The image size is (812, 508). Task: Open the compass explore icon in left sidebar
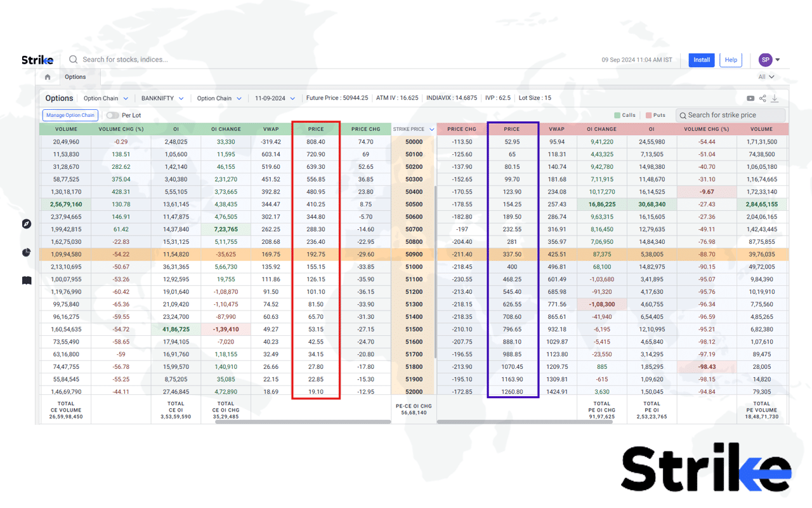pos(26,224)
